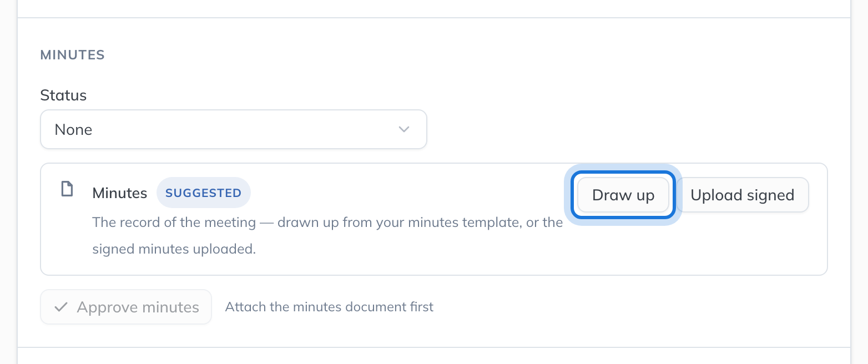Click the checkmark icon in Approve minutes
The width and height of the screenshot is (868, 364).
(62, 307)
